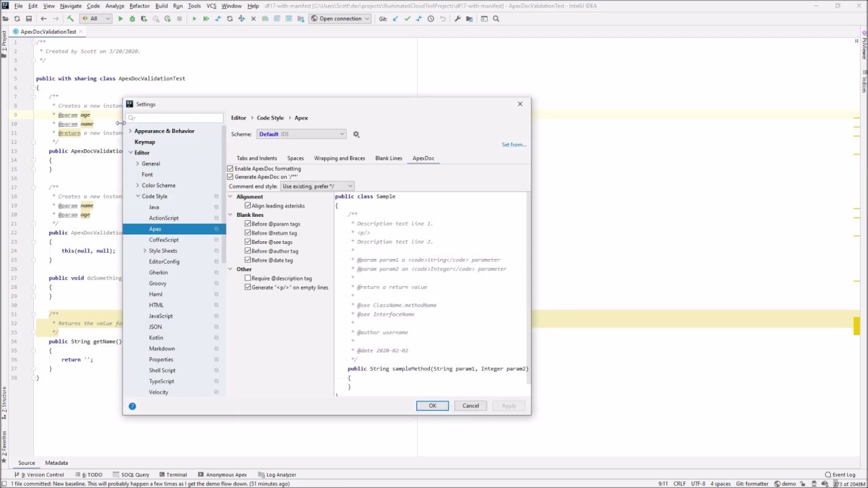Open the VCS menu

click(212, 6)
